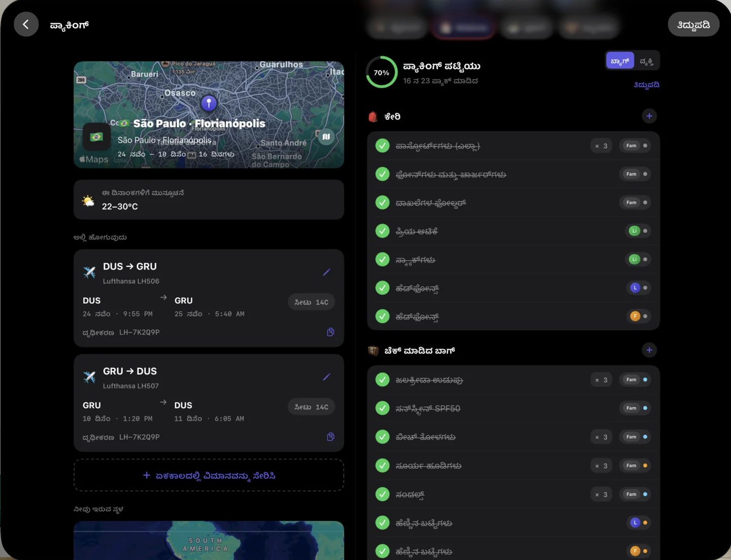This screenshot has height=560, width=731.
Task: Click the airplane icon on GRU → DUS card
Action: [x=89, y=377]
